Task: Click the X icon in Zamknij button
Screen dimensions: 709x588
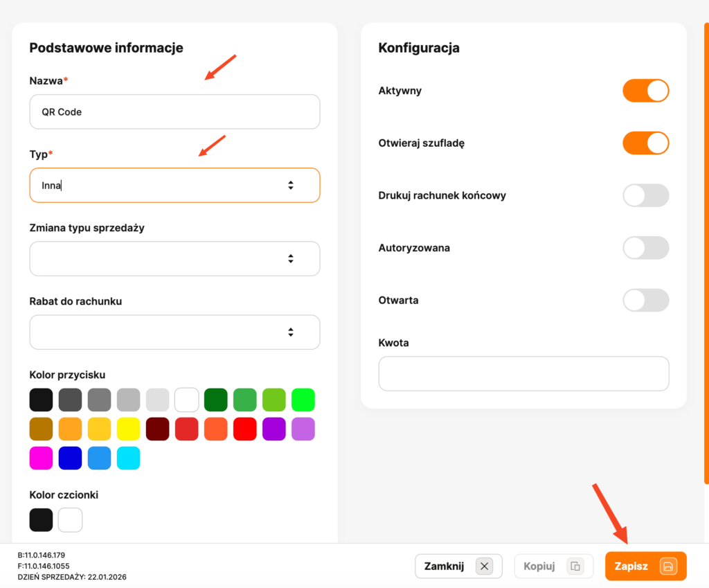Action: pyautogui.click(x=485, y=566)
